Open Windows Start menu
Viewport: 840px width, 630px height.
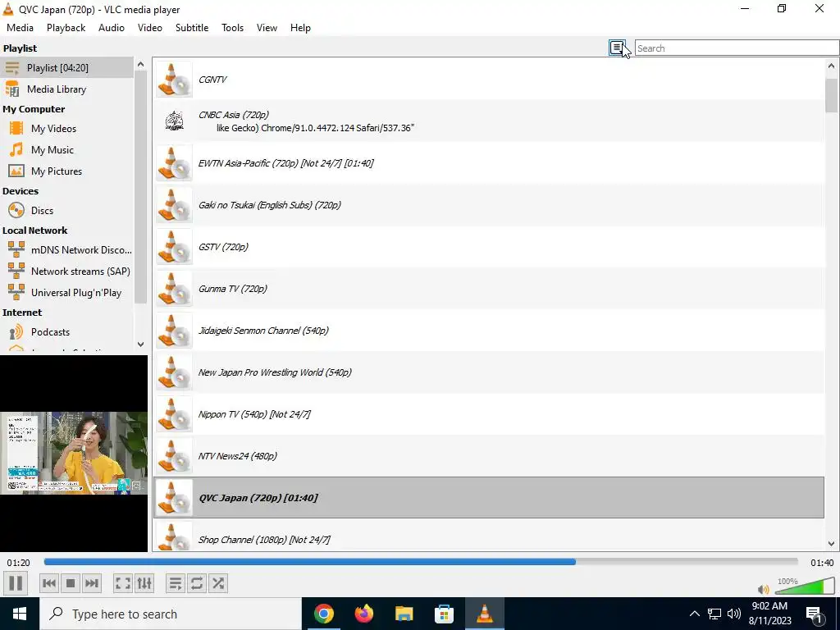tap(20, 614)
